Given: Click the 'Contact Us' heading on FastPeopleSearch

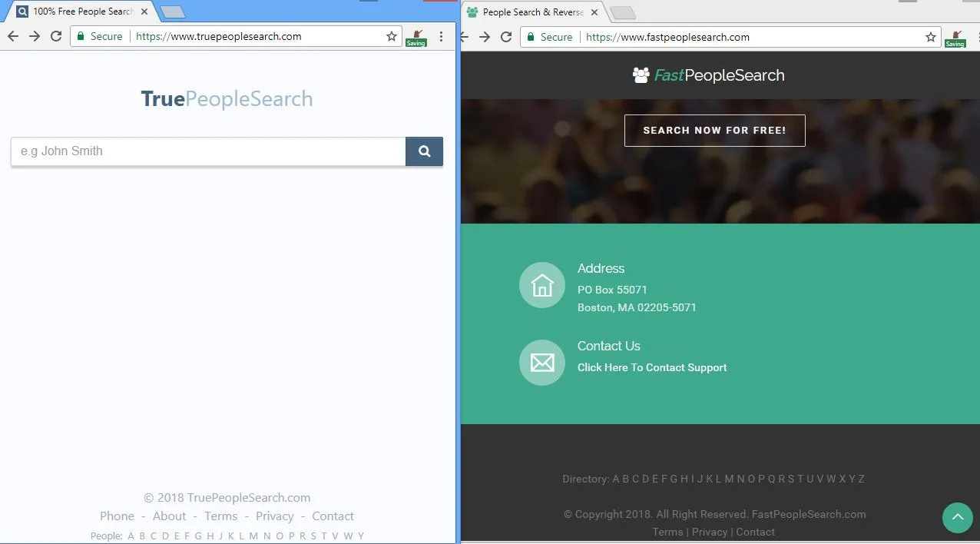Looking at the screenshot, I should point(609,346).
